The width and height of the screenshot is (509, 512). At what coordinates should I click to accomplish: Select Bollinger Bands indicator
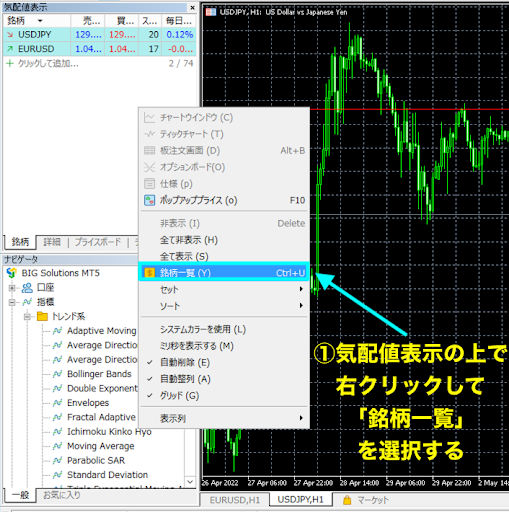99,374
